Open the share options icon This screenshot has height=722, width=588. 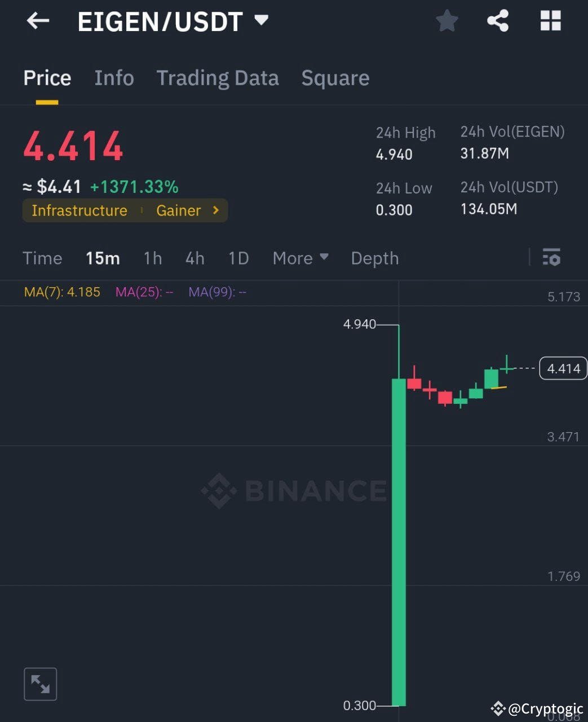pyautogui.click(x=498, y=21)
